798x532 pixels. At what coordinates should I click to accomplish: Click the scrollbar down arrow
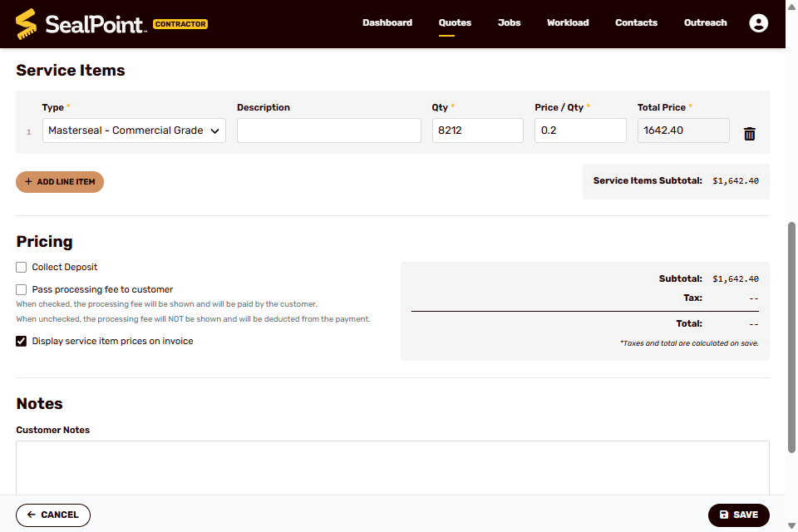(x=791, y=526)
